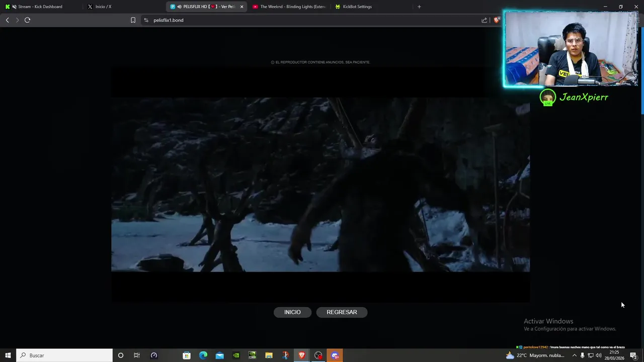Go forward with the browser forward arrow

[x=17, y=20]
